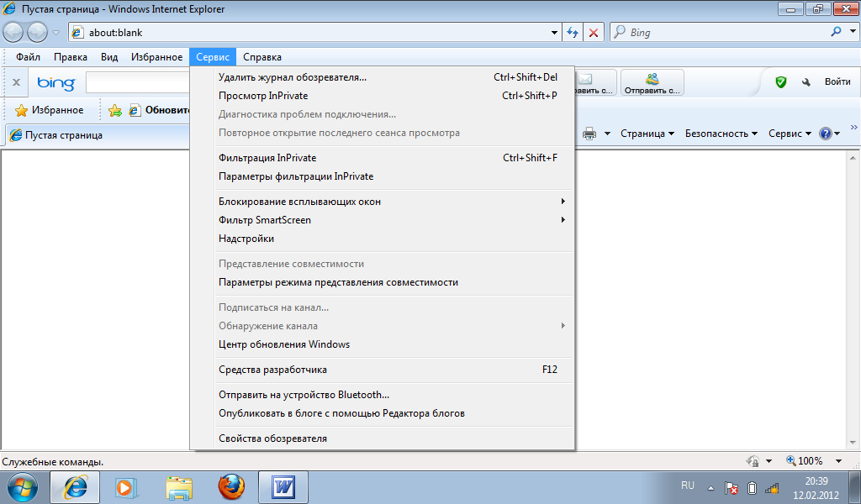
Task: Open the Вид menu
Action: [109, 57]
